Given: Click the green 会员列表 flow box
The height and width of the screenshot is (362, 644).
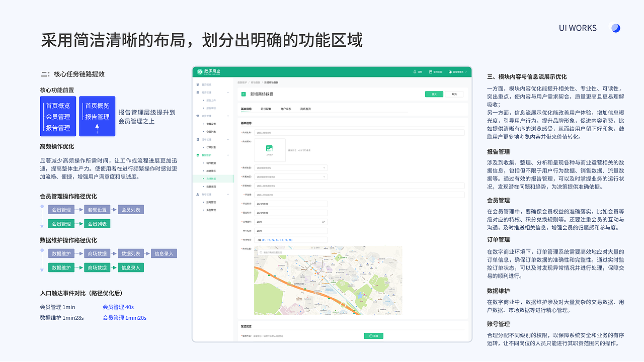Looking at the screenshot, I should tap(98, 224).
